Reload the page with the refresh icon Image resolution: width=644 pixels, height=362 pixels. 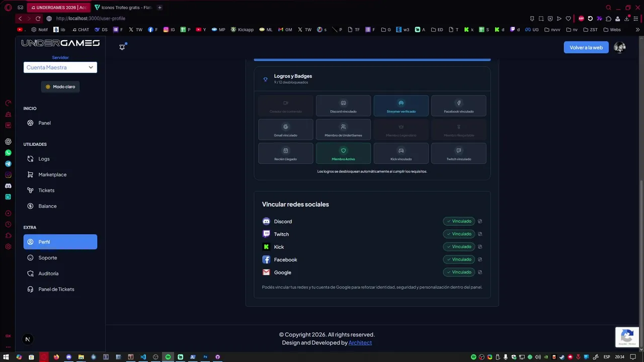pos(38,19)
